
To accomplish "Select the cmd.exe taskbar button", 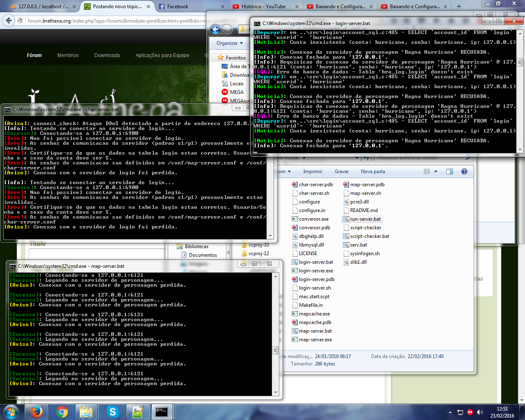I will (x=162, y=412).
